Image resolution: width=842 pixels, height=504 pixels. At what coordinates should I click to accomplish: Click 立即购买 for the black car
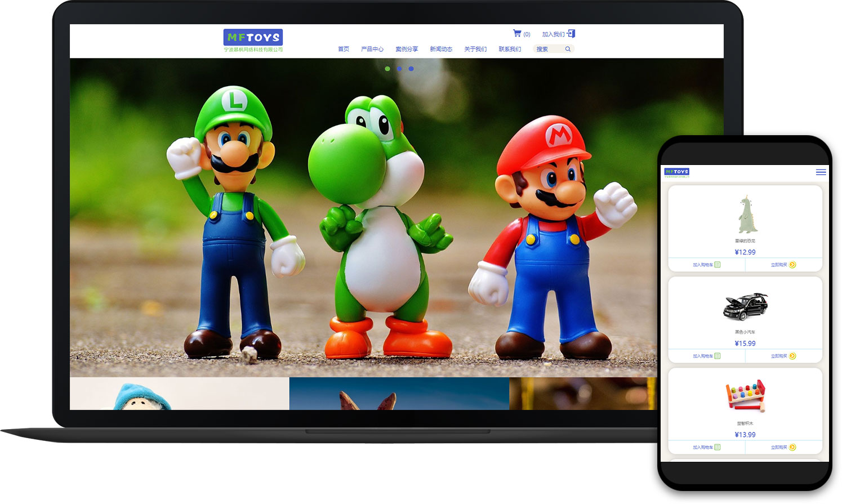[x=779, y=356]
